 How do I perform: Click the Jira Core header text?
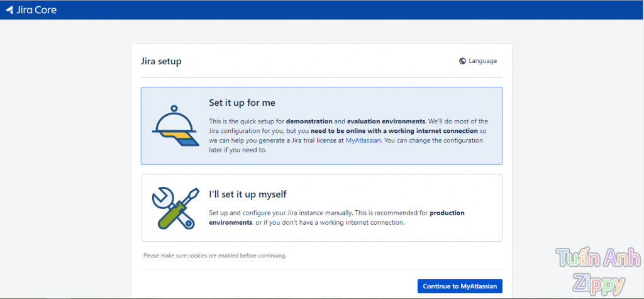pyautogui.click(x=36, y=9)
